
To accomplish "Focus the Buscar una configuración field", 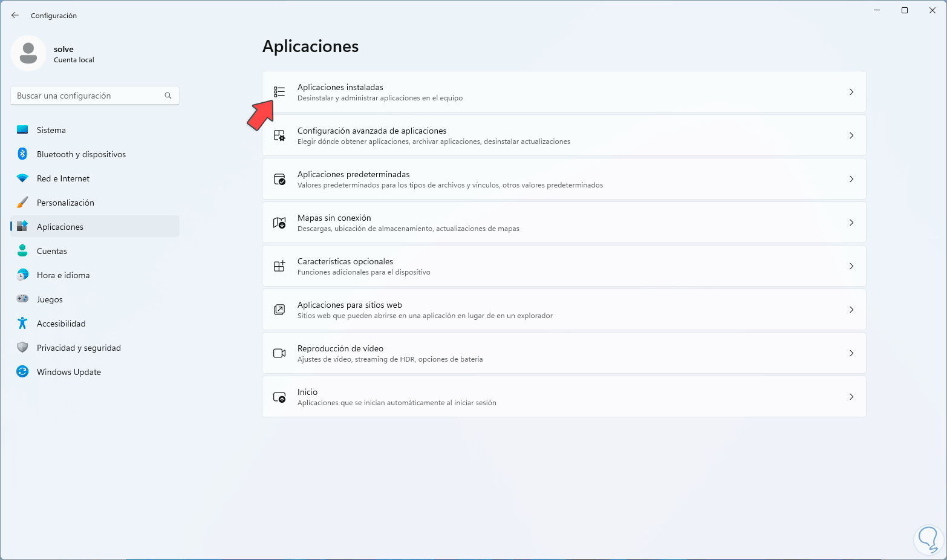I will [x=88, y=96].
